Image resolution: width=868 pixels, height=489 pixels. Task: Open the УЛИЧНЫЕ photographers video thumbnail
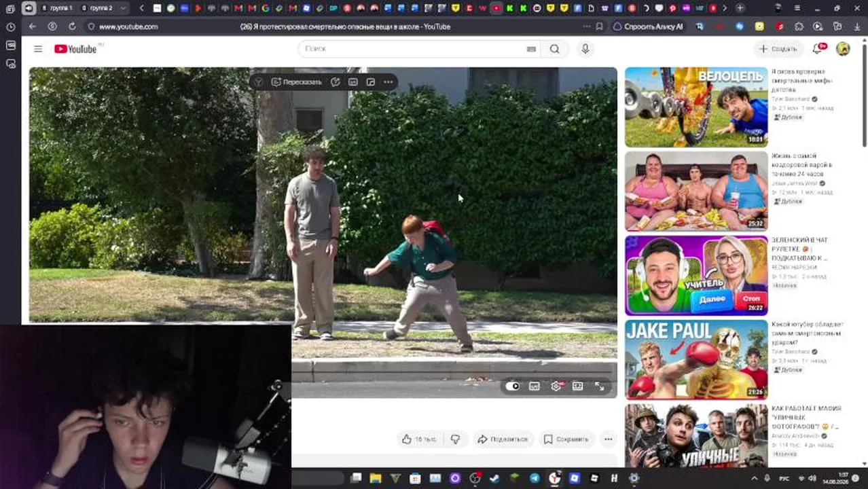[x=696, y=435]
